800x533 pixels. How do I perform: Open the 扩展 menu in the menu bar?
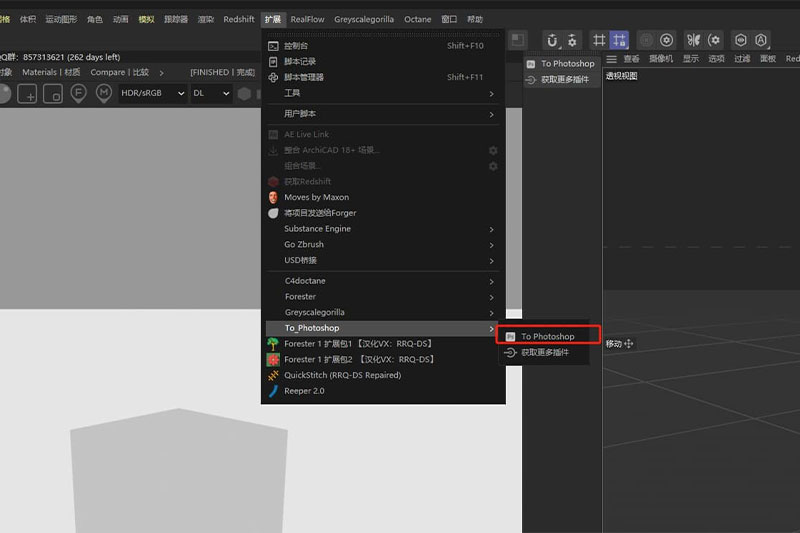(x=273, y=19)
